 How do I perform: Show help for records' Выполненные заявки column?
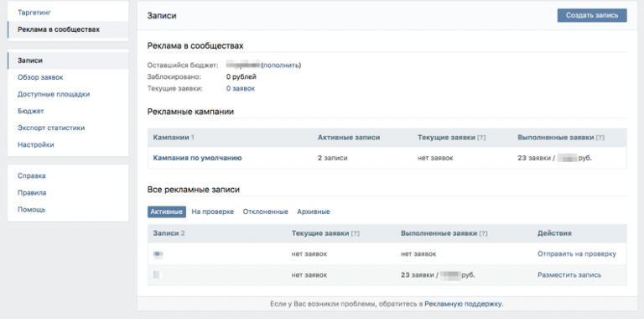483,233
